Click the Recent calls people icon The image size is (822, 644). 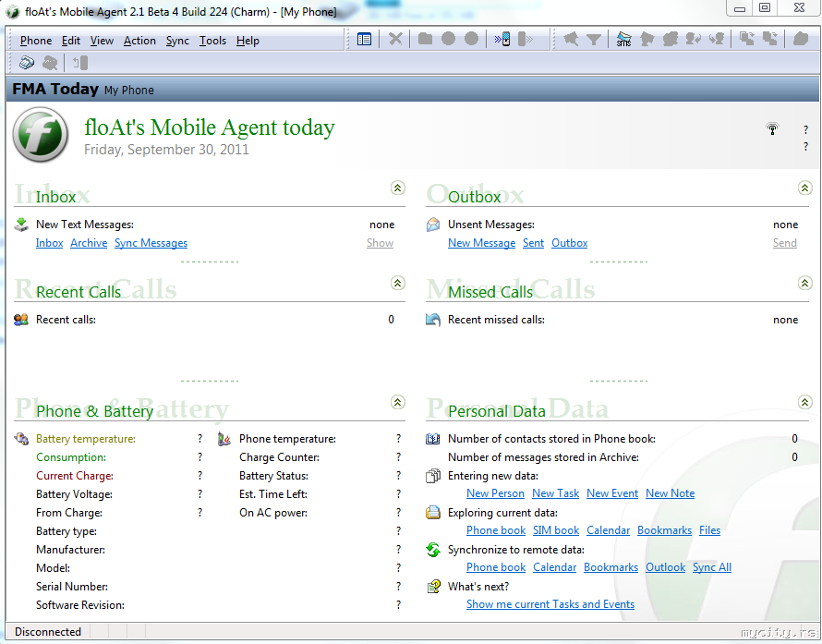point(21,320)
